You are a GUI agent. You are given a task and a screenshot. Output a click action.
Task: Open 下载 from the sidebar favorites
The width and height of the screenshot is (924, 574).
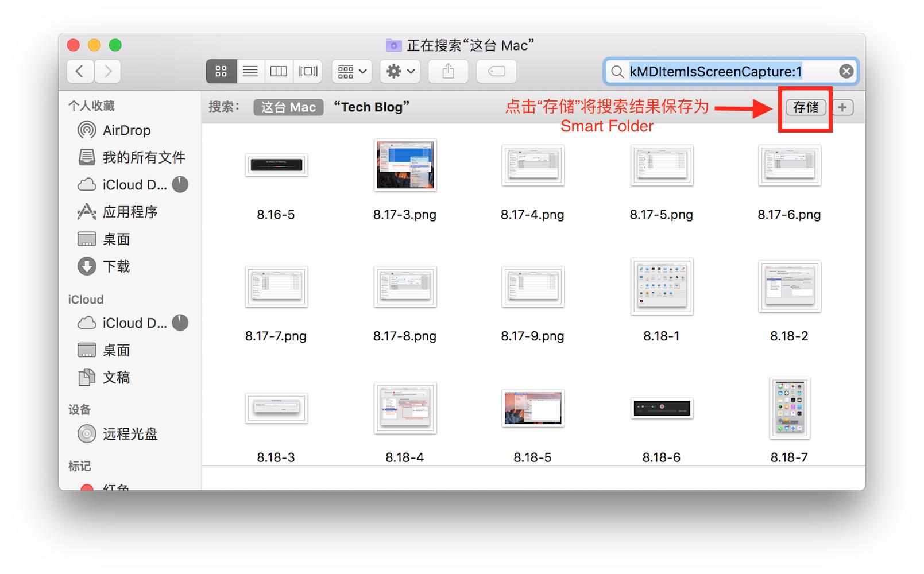[117, 266]
